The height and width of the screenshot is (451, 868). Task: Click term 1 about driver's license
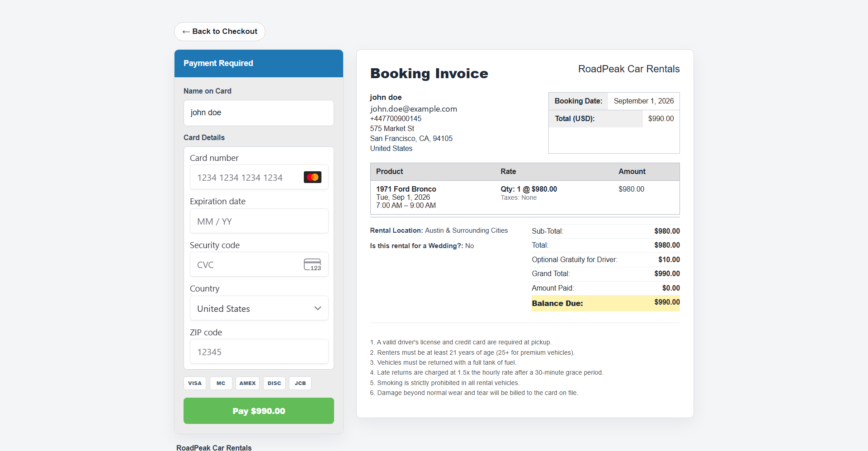(461, 343)
